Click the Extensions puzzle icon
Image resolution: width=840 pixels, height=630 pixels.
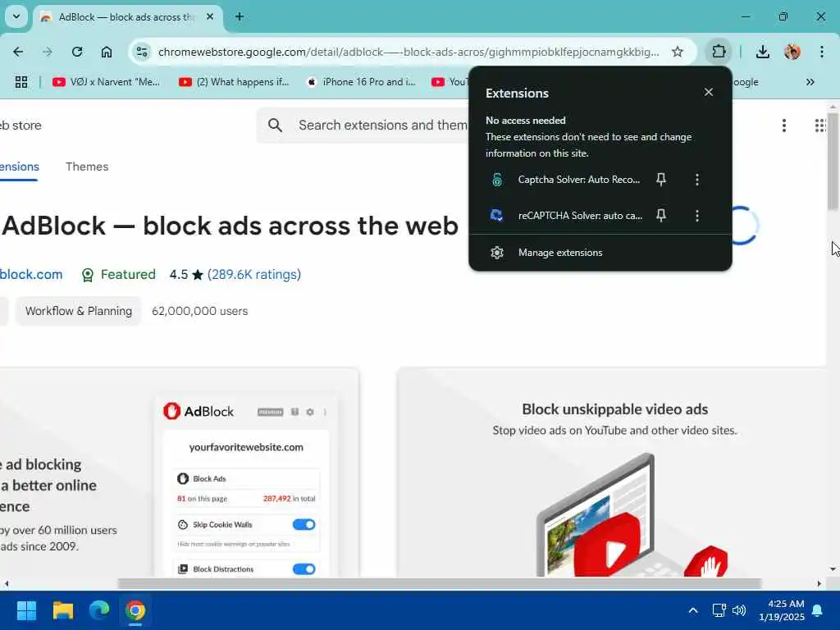pyautogui.click(x=719, y=52)
